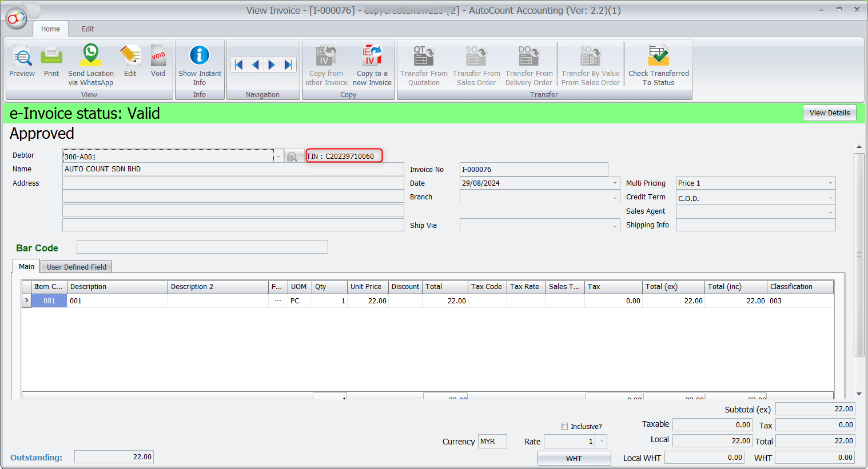Copy from other Invoice

pyautogui.click(x=326, y=65)
